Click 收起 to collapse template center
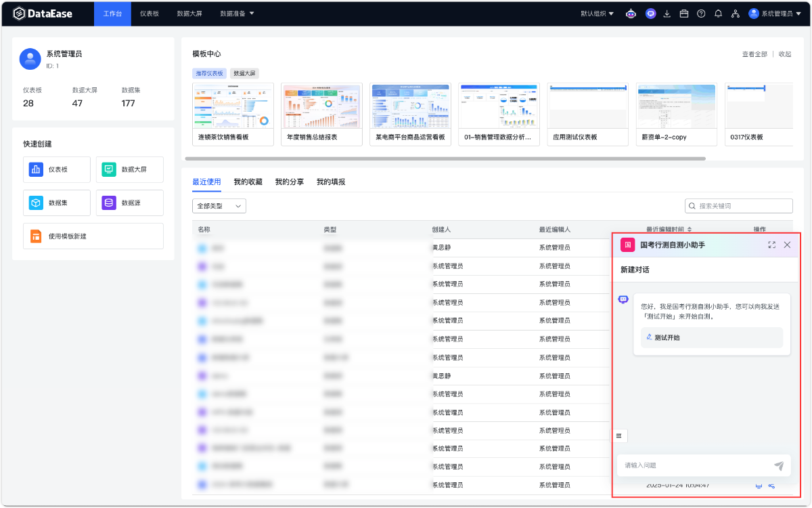 [785, 54]
